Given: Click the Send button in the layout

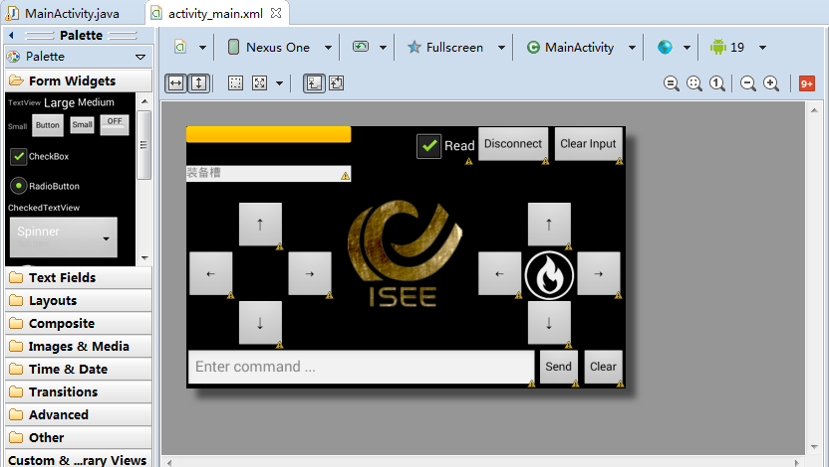Looking at the screenshot, I should tap(558, 367).
